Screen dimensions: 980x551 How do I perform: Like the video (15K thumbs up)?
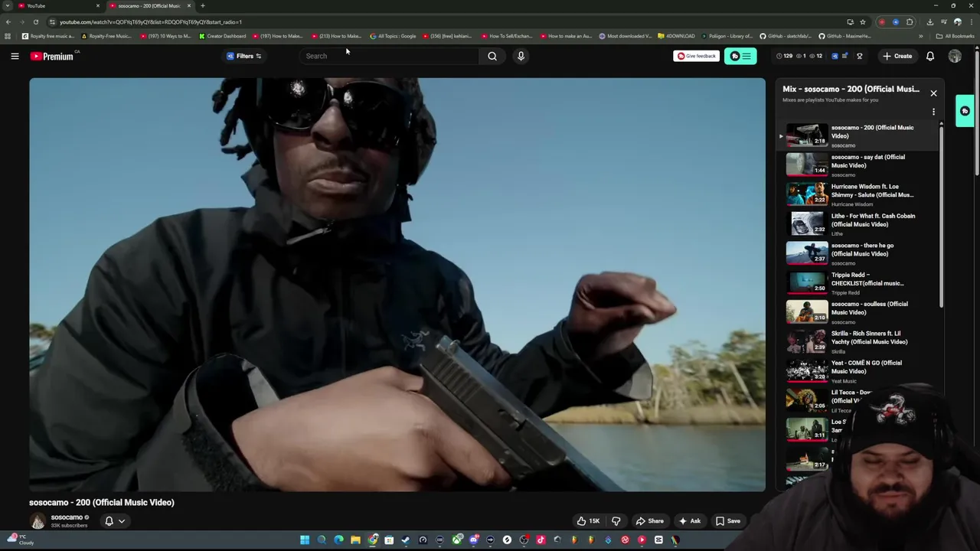[x=588, y=521]
